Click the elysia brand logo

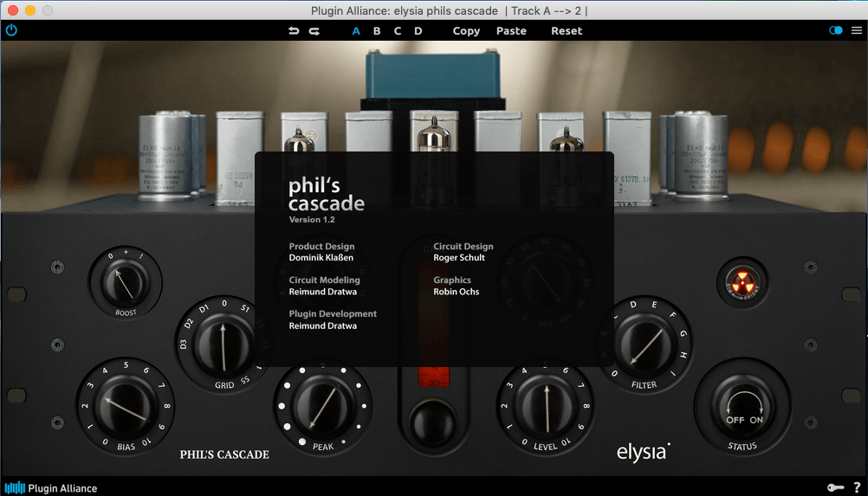point(643,452)
